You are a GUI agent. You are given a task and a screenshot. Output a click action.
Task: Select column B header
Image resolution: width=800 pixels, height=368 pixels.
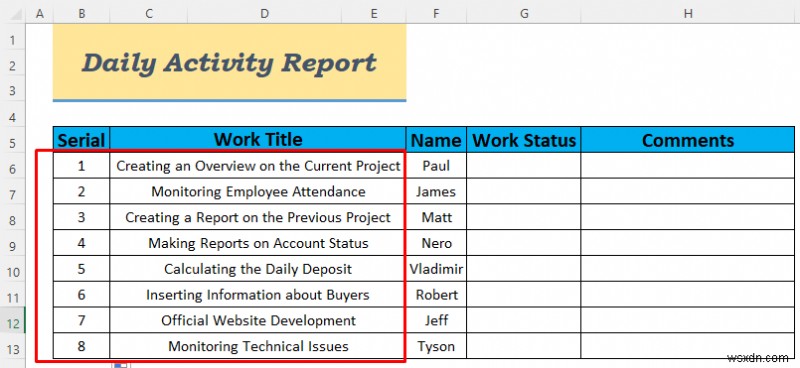pos(81,14)
